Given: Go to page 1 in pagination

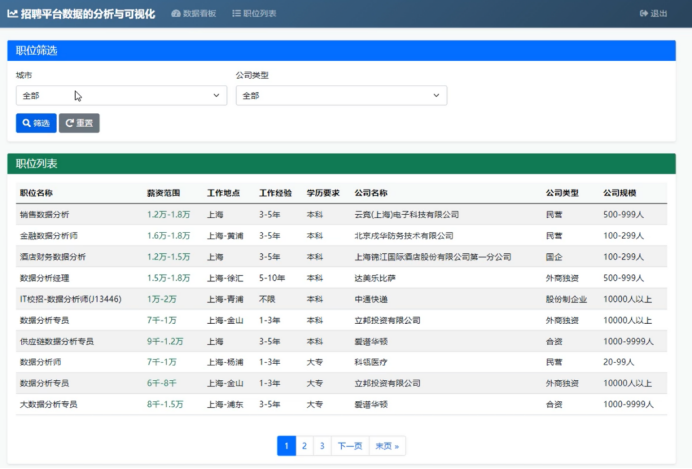Looking at the screenshot, I should (286, 446).
